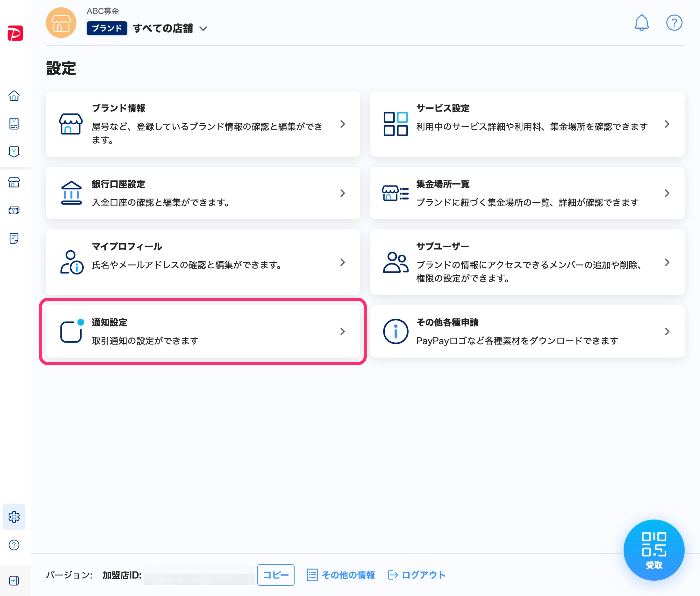Click the 加盟店ID value field
This screenshot has width=700, height=596.
[x=199, y=575]
